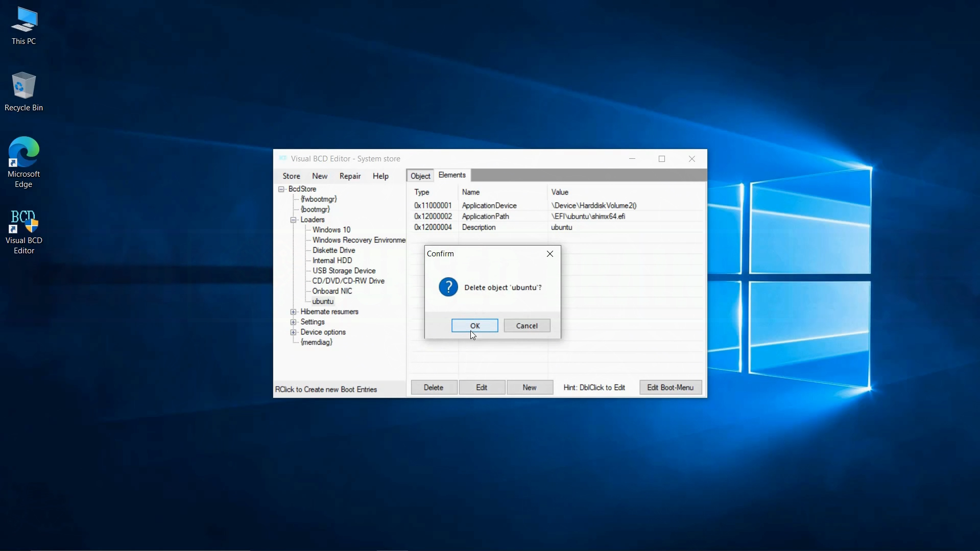Click the New button below elements list
Image resolution: width=980 pixels, height=551 pixels.
(530, 388)
